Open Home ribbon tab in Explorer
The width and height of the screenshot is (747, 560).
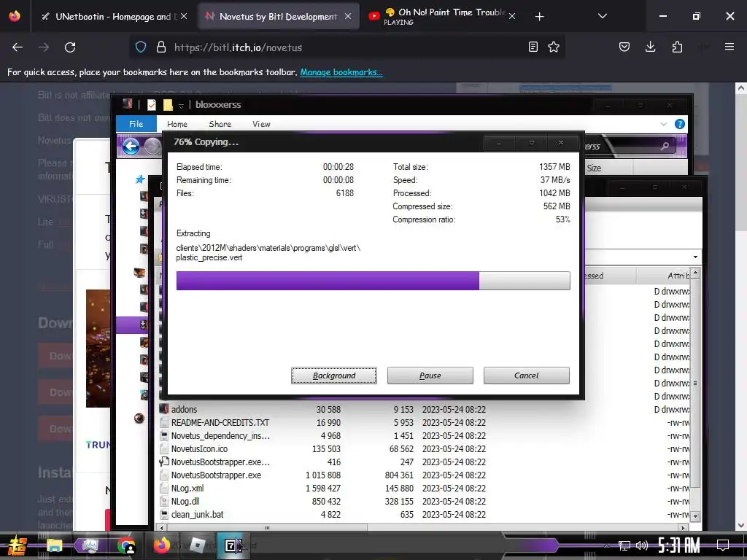pos(177,124)
